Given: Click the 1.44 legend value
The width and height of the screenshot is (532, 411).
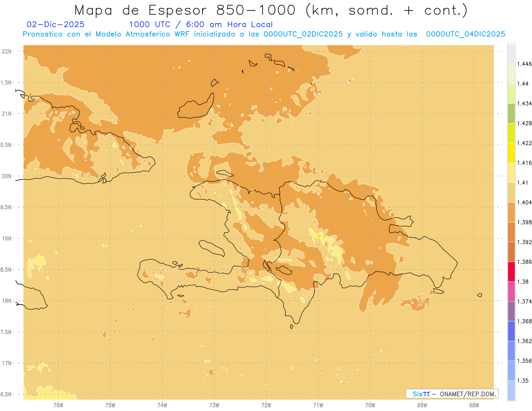Looking at the screenshot, I should pyautogui.click(x=523, y=84).
